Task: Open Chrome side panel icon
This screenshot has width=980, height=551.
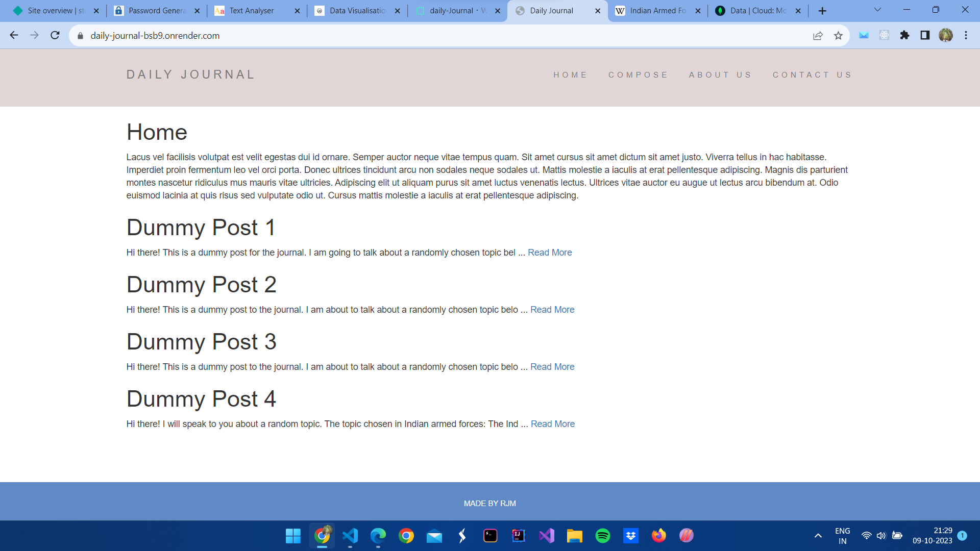Action: (x=925, y=35)
